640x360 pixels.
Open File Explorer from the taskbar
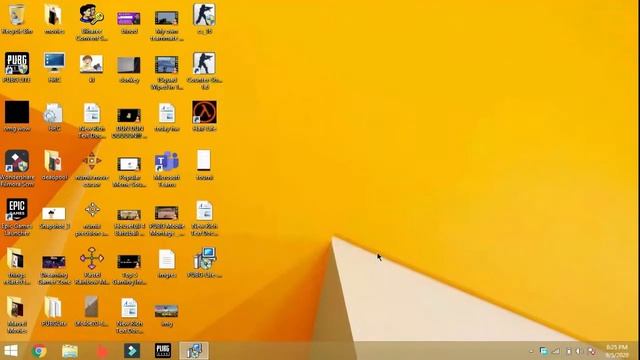tap(70, 351)
